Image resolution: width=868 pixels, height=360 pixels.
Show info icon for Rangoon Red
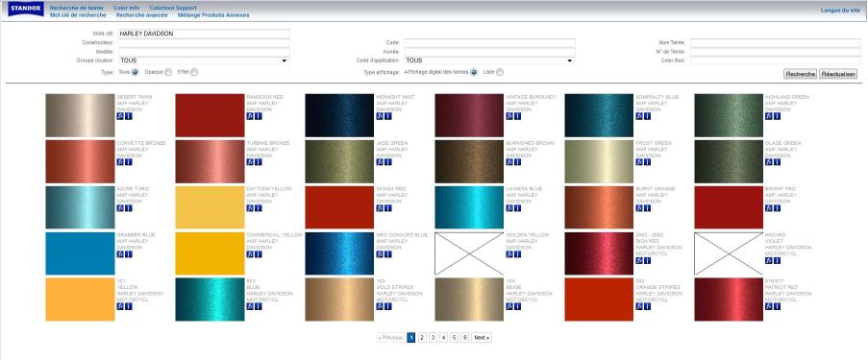point(258,116)
